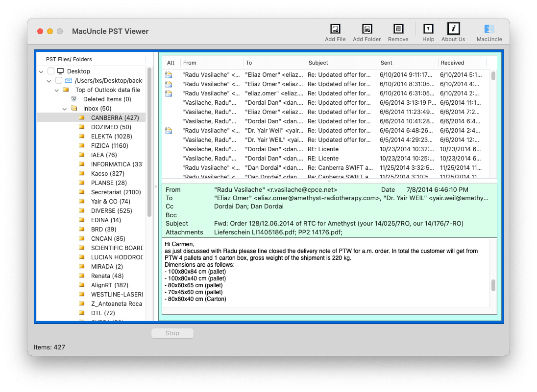Click folder icon next to Top of Outlook data file
The width and height of the screenshot is (537, 392).
[x=66, y=90]
